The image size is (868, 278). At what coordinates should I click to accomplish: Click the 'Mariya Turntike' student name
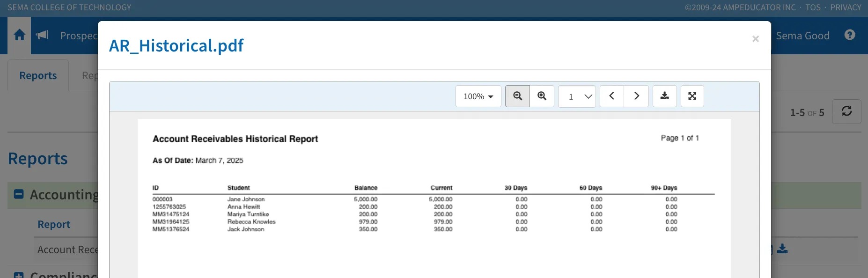[x=248, y=214]
